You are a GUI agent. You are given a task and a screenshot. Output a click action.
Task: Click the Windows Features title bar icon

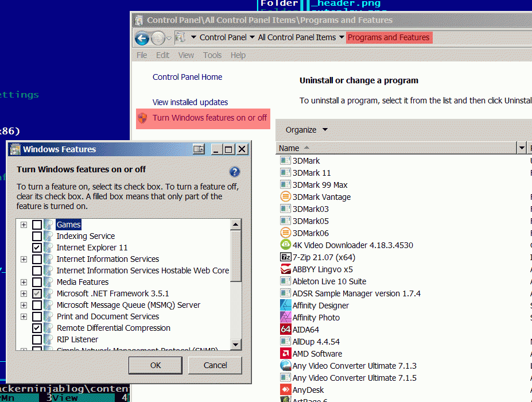[15, 149]
